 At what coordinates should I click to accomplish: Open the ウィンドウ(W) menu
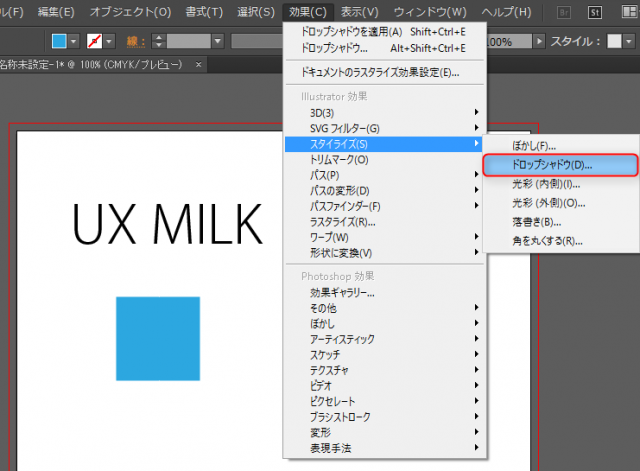pyautogui.click(x=430, y=11)
